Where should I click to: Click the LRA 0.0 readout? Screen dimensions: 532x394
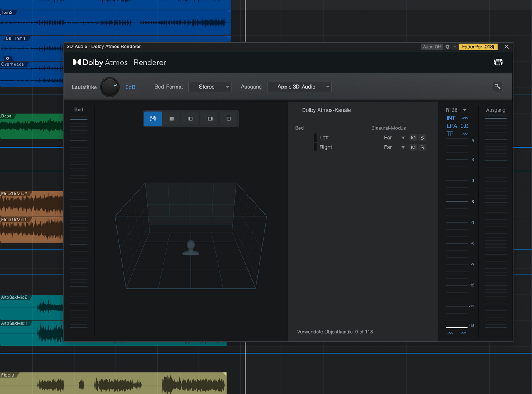[x=457, y=126]
